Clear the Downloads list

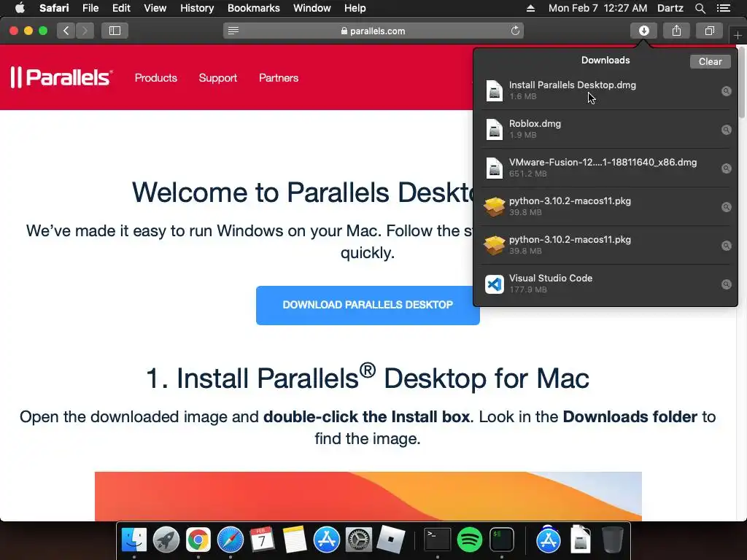tap(710, 61)
